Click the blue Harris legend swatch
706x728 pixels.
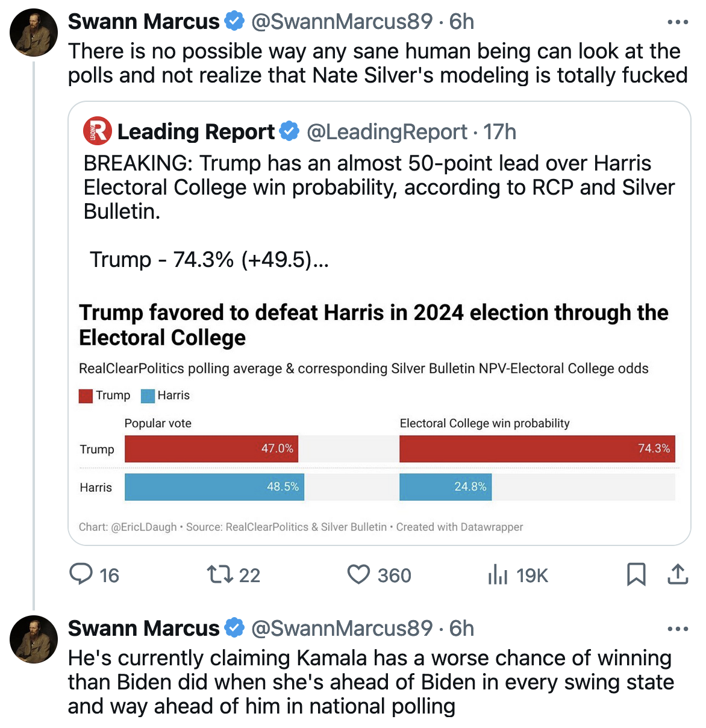(x=148, y=396)
